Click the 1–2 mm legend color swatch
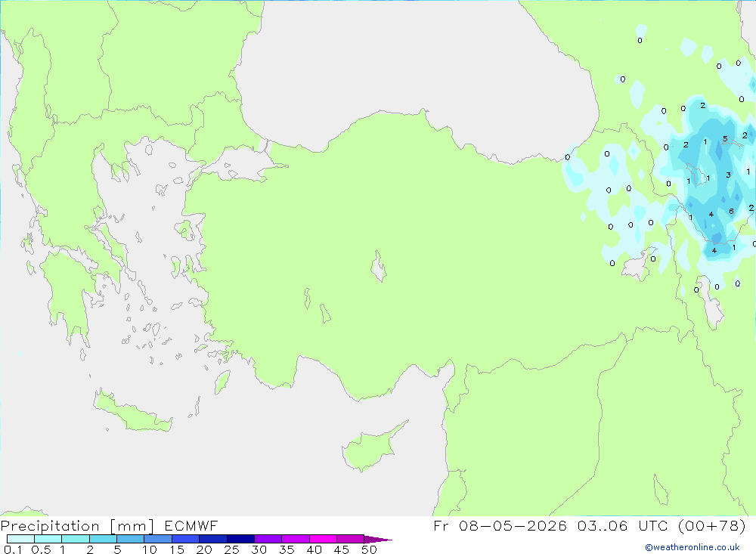Screen dimensions: 756x554 coord(75,539)
